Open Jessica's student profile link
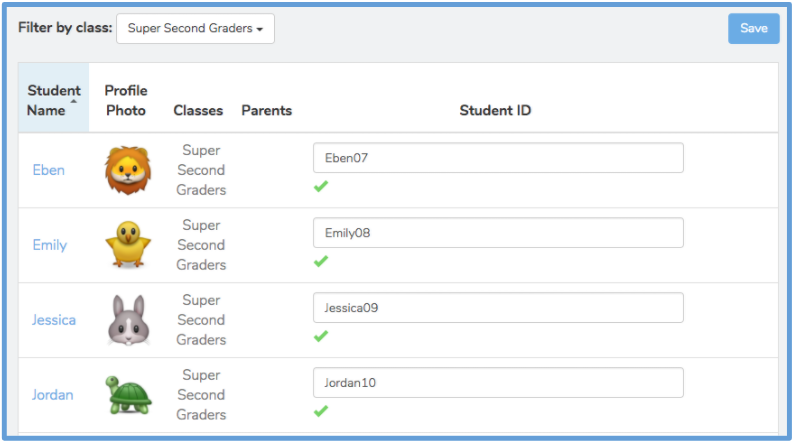This screenshot has height=445, width=797. (54, 320)
